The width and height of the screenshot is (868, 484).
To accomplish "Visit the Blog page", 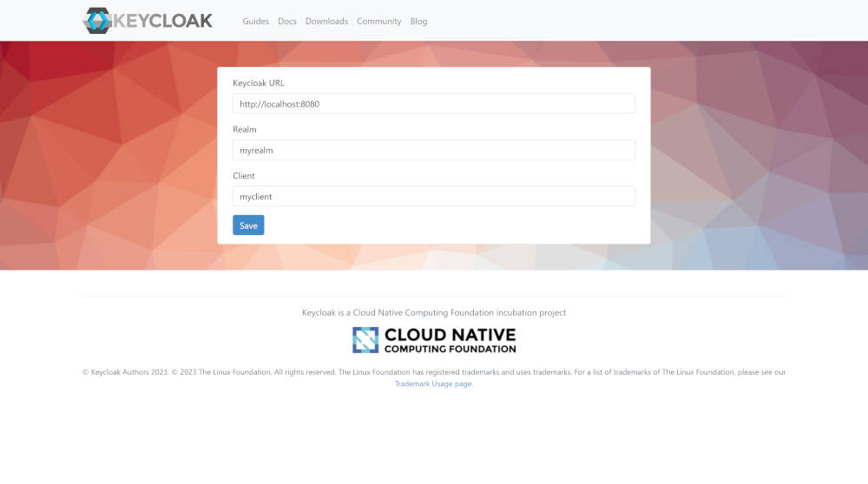I will point(418,21).
